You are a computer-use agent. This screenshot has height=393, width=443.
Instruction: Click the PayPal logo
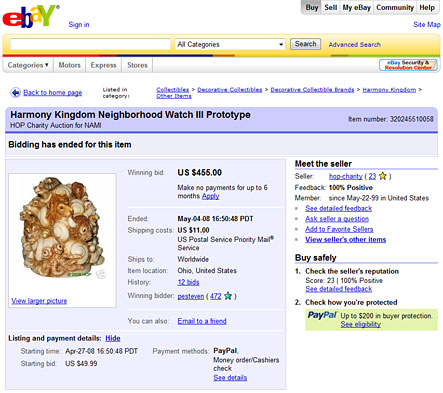point(322,315)
